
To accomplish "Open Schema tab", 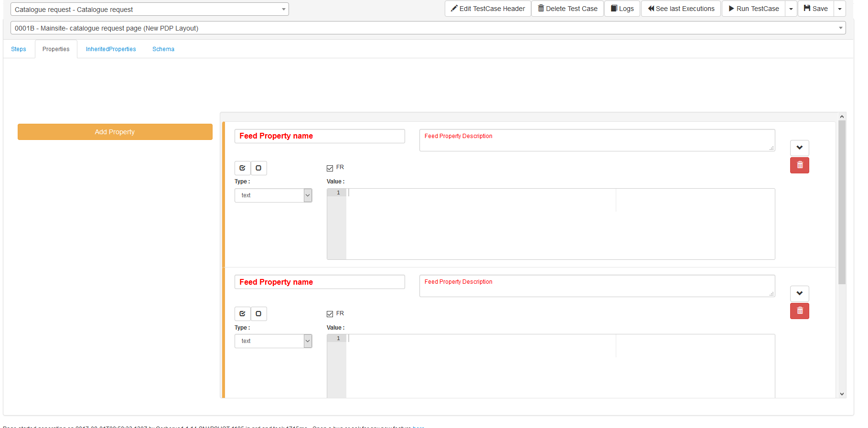I will pyautogui.click(x=163, y=49).
